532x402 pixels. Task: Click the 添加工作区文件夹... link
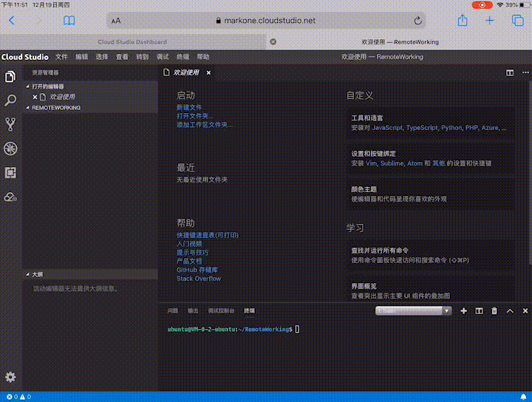pos(205,125)
